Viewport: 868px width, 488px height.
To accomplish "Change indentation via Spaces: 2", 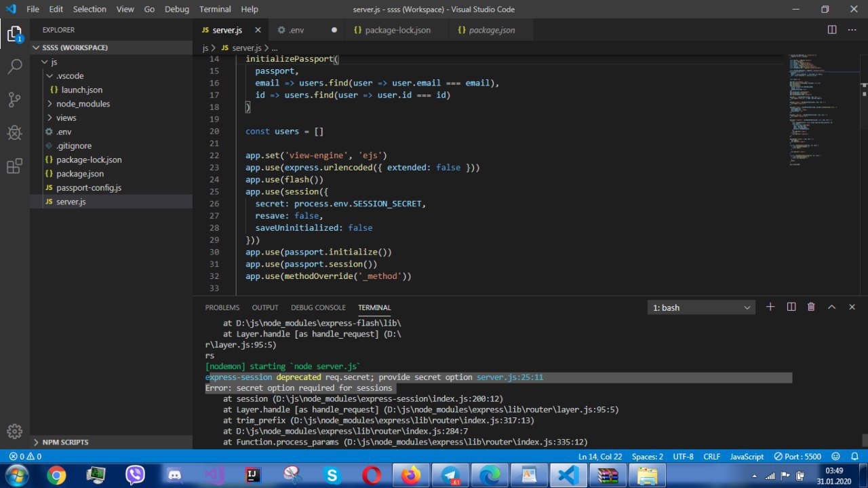I will pyautogui.click(x=648, y=457).
